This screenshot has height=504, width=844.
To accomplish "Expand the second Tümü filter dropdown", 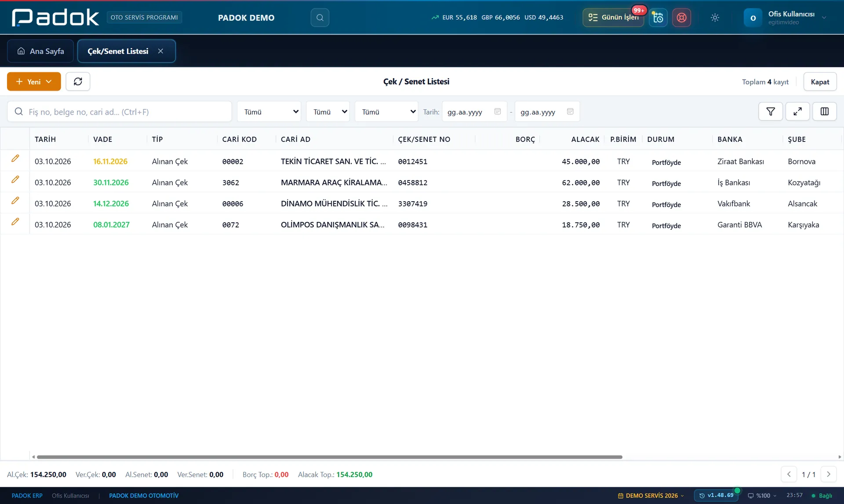I will (328, 112).
